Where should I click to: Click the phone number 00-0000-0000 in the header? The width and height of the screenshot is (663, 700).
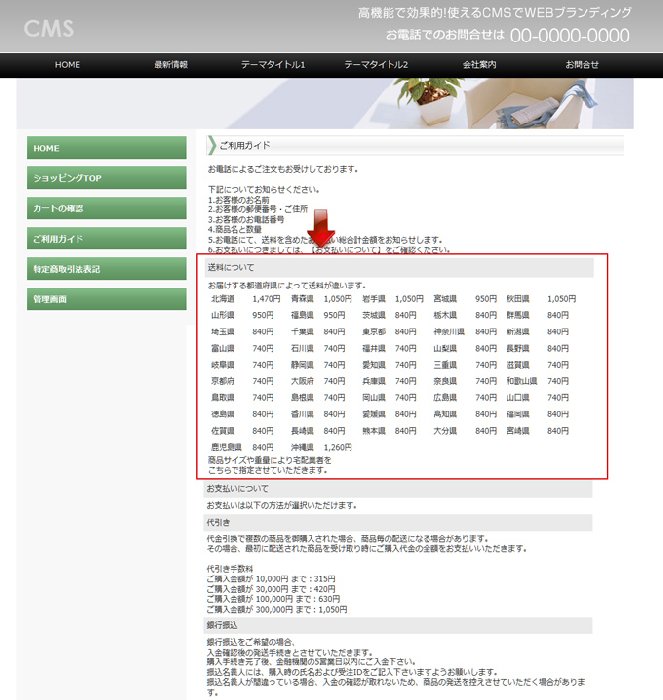click(570, 36)
